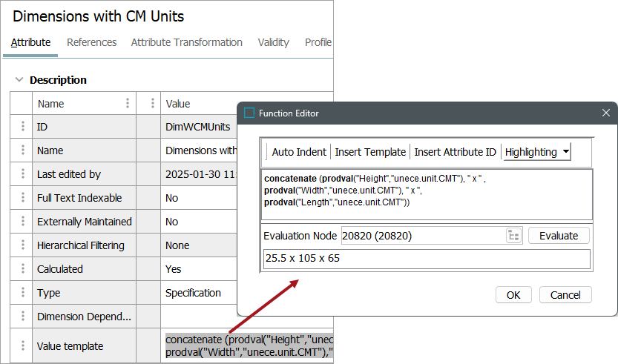Image resolution: width=618 pixels, height=364 pixels.
Task: Open the Attribute Transformation tab
Action: coord(186,42)
